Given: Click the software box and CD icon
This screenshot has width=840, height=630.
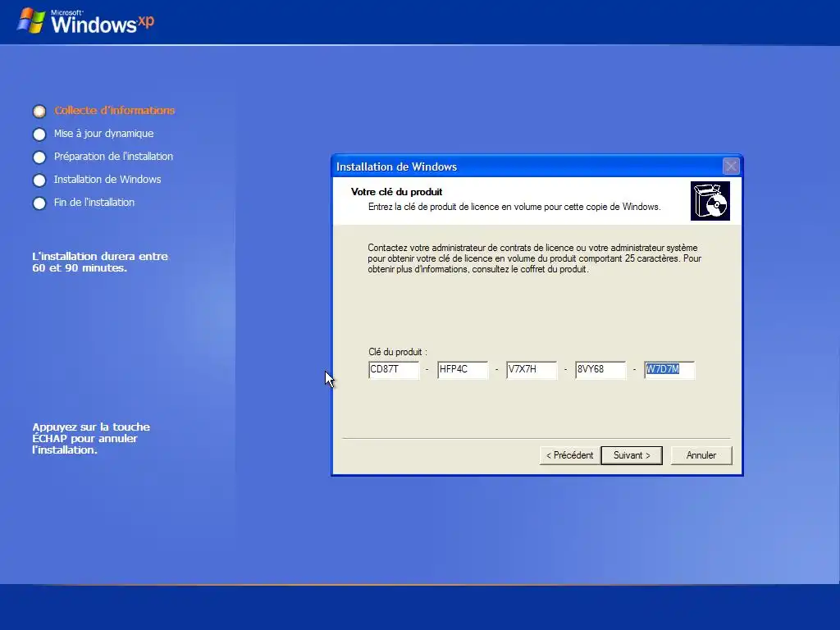Looking at the screenshot, I should coord(710,201).
